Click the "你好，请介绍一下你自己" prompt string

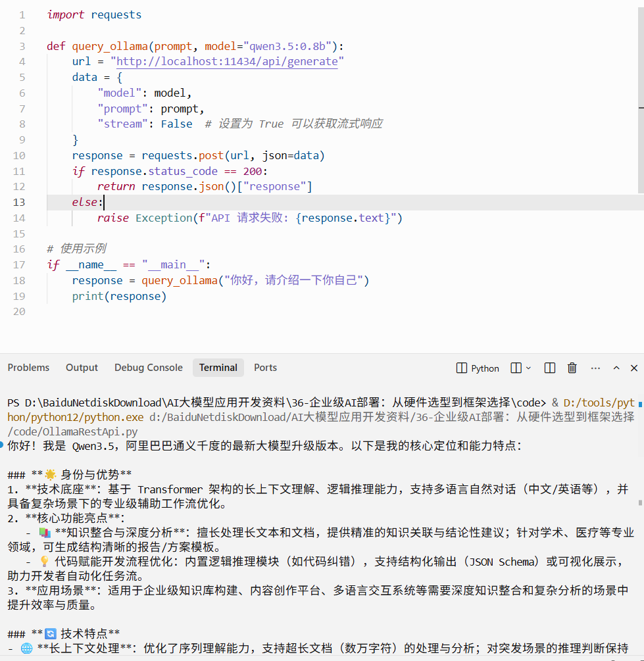click(293, 280)
